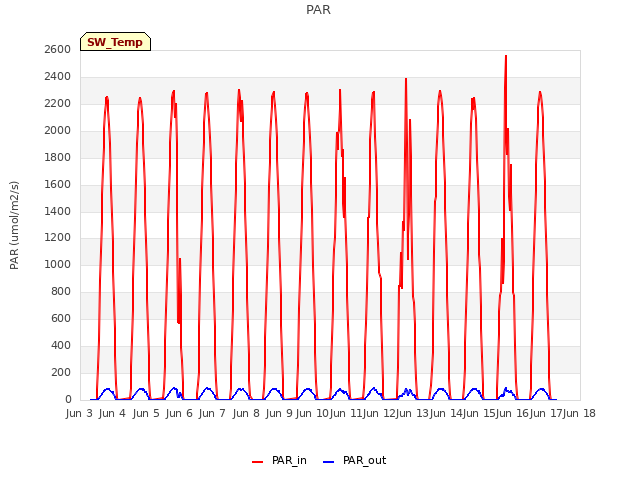Image resolution: width=640 pixels, height=480 pixels.
Task: Click the PAR chart title
Action: click(318, 10)
